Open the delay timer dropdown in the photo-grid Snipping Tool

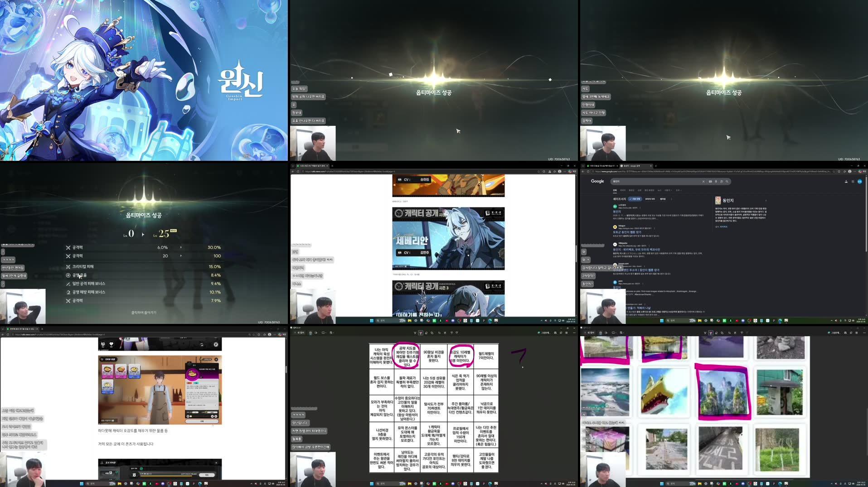point(622,333)
